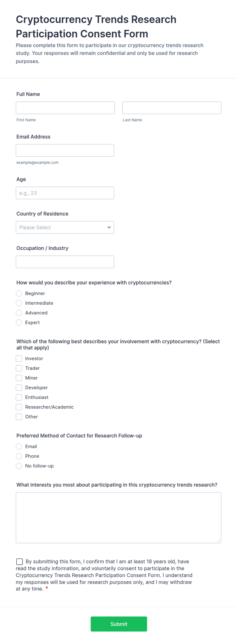Image resolution: width=235 pixels, height=644 pixels.
Task: Choose the No follow-up option
Action: coord(19,466)
